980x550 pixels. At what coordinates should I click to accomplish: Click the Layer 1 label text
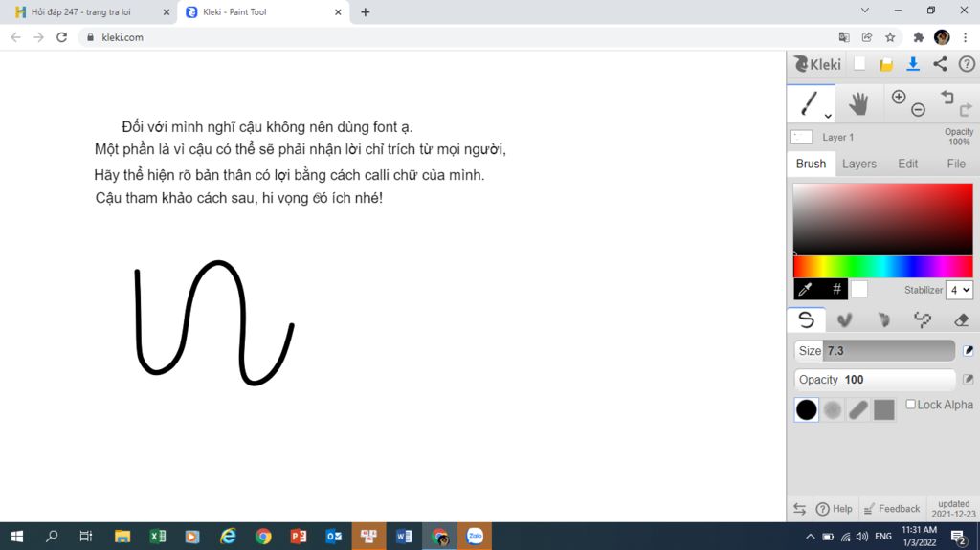(x=837, y=137)
